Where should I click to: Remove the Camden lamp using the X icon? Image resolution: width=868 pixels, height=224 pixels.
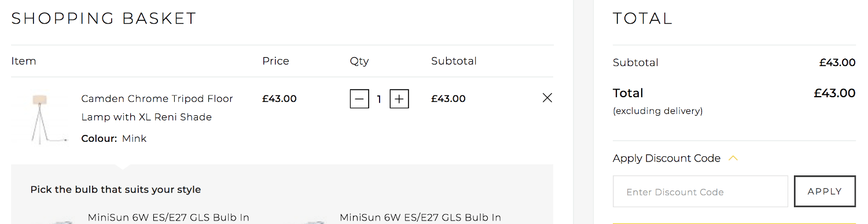[547, 98]
